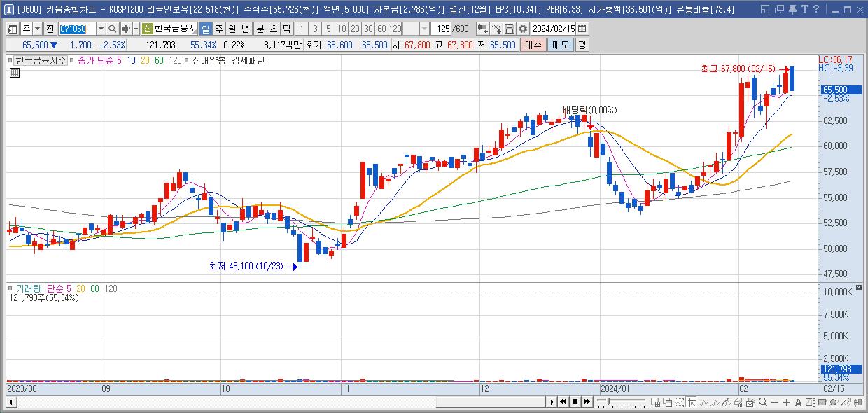The image size is (868, 413).
Task: Click the grid table icon on chart
Action: point(14,73)
